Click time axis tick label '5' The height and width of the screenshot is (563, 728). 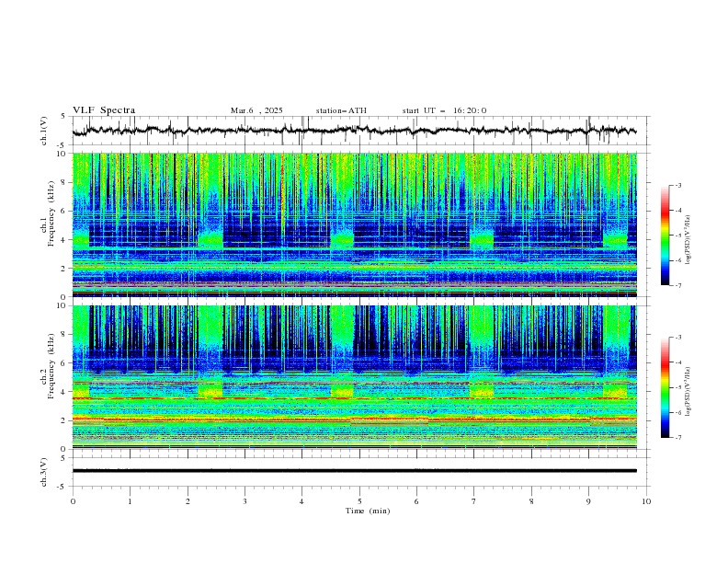pos(359,501)
